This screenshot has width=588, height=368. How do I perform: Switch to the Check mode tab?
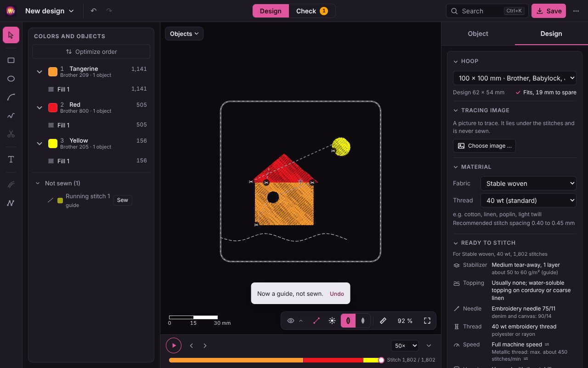[x=312, y=11]
